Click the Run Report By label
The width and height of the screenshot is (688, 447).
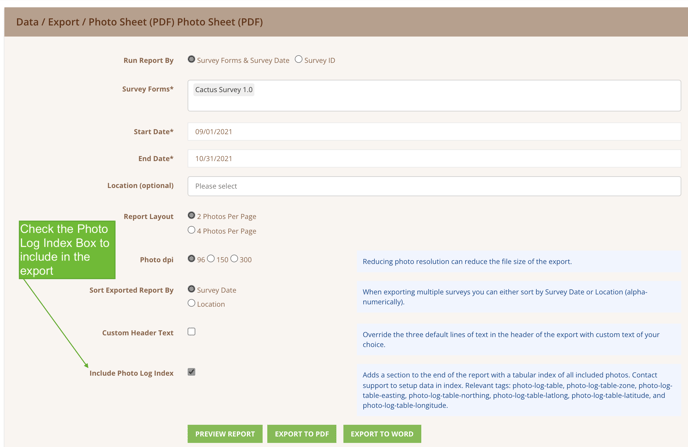[148, 61]
